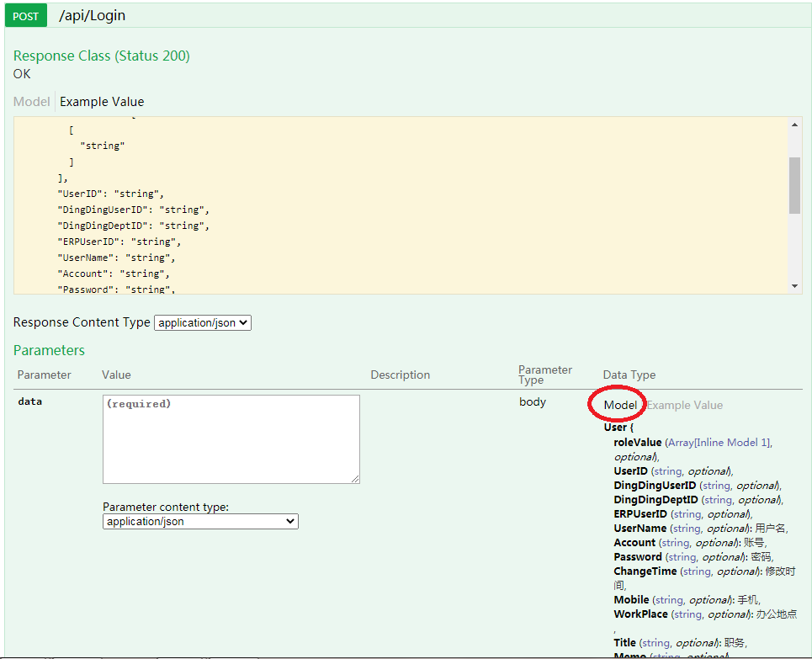Click the Description column header
812x659 pixels.
[401, 375]
